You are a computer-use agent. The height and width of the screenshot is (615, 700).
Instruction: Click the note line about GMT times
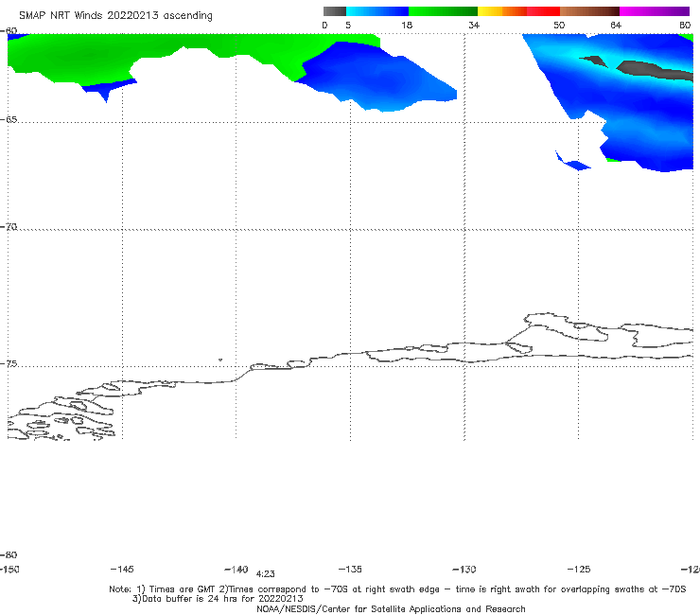397,589
